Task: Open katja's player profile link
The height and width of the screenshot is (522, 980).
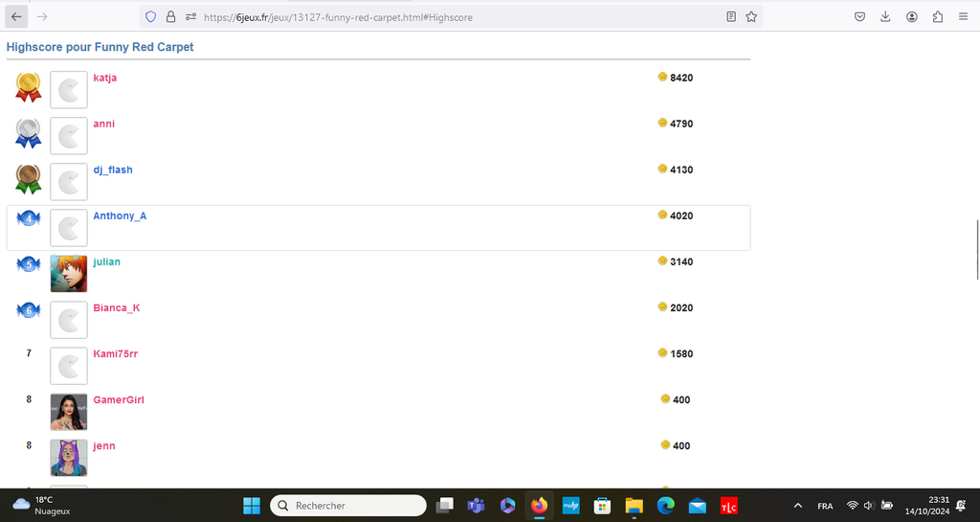Action: [x=104, y=78]
